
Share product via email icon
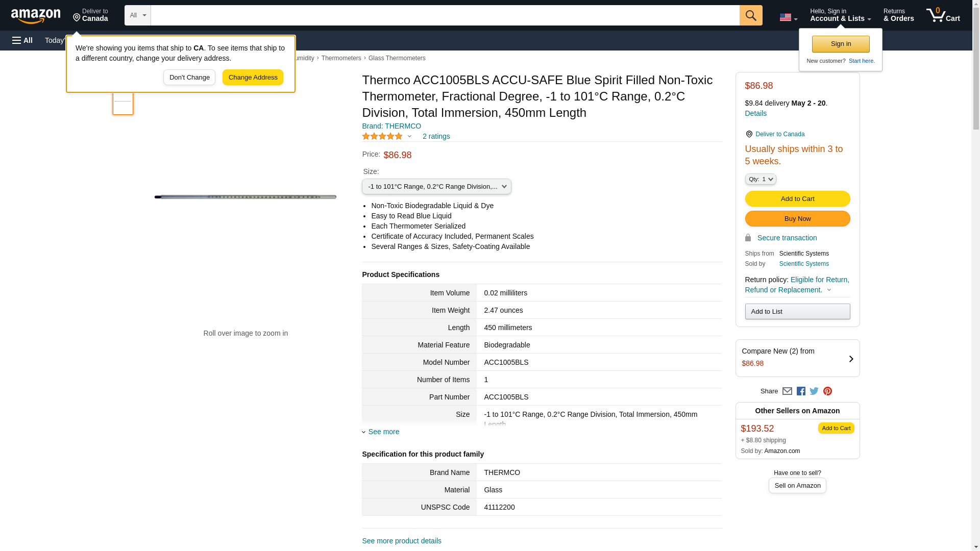[x=787, y=391]
